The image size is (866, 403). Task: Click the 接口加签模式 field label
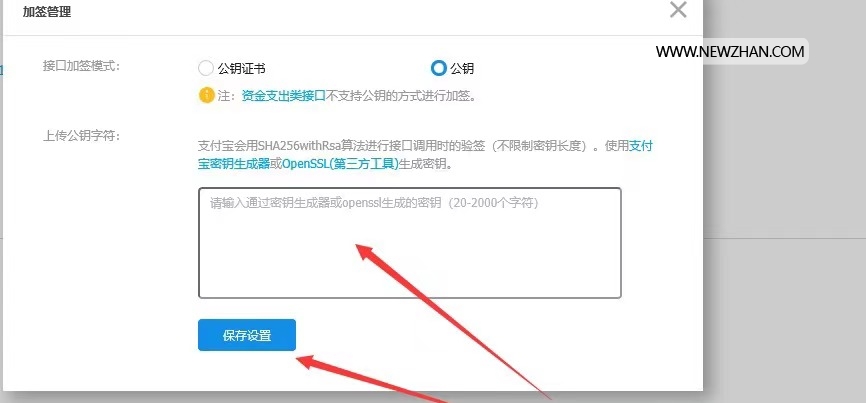pyautogui.click(x=81, y=66)
